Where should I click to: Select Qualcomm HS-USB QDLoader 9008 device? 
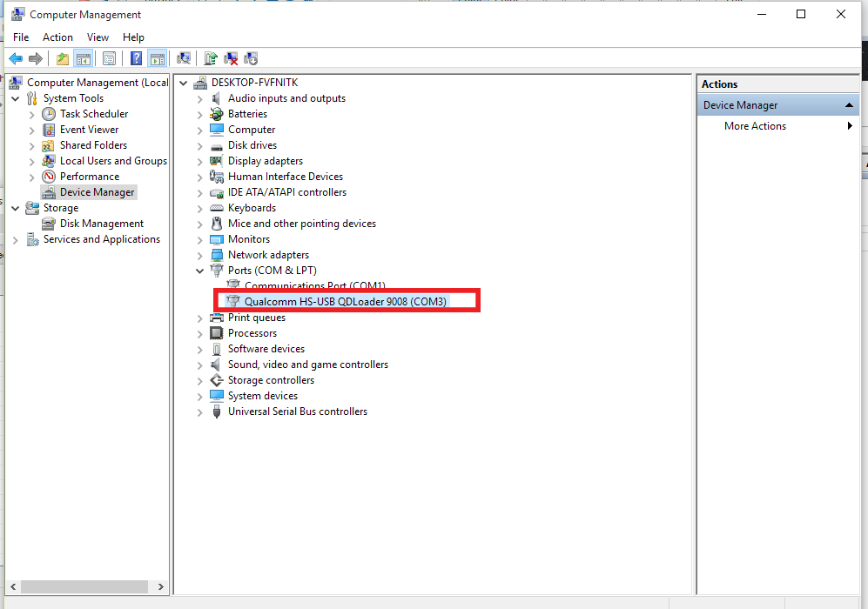point(345,302)
